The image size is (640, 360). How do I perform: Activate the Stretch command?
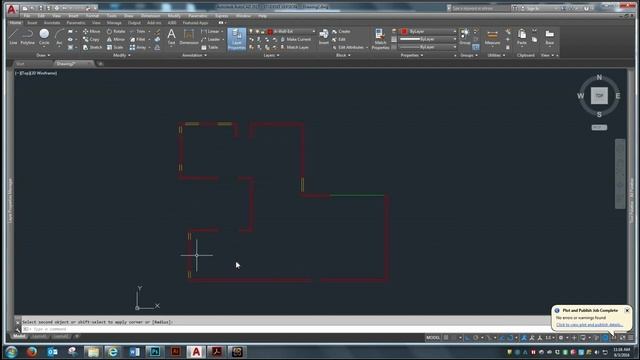click(92, 47)
